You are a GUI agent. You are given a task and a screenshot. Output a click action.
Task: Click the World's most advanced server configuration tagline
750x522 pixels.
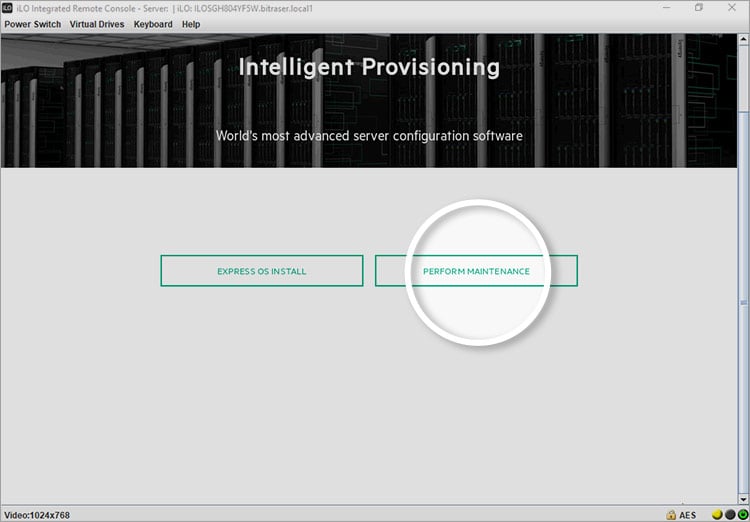point(369,136)
